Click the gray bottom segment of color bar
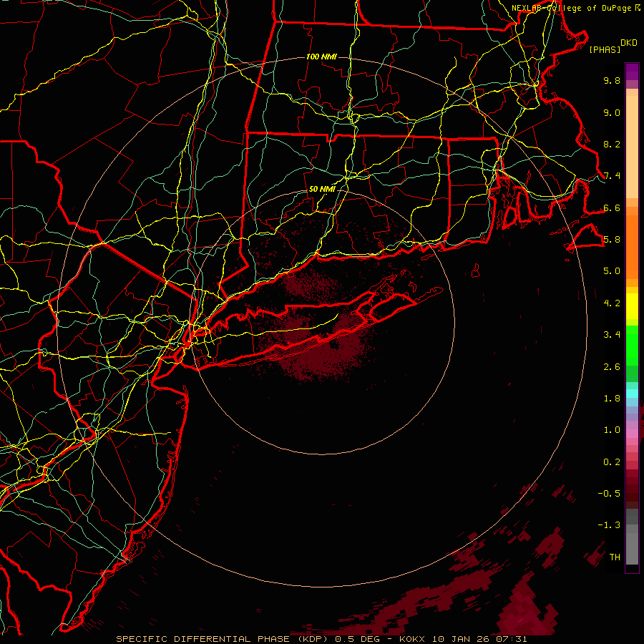 632,548
